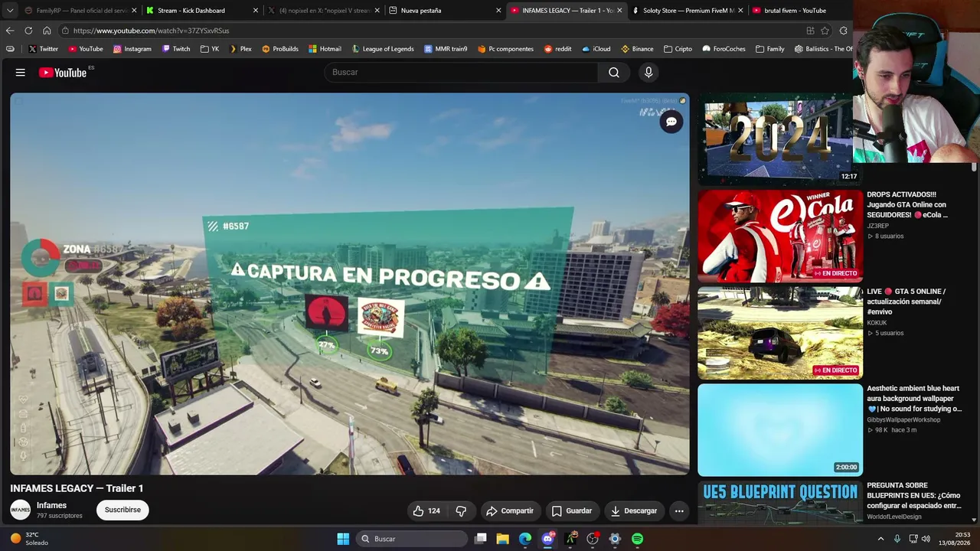Dislike the video with thumbs down

tap(461, 510)
